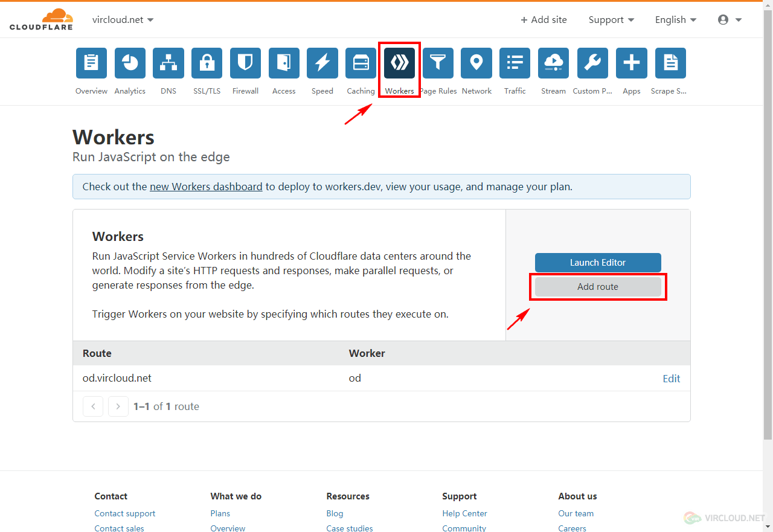Go to next page of routes

click(x=118, y=406)
